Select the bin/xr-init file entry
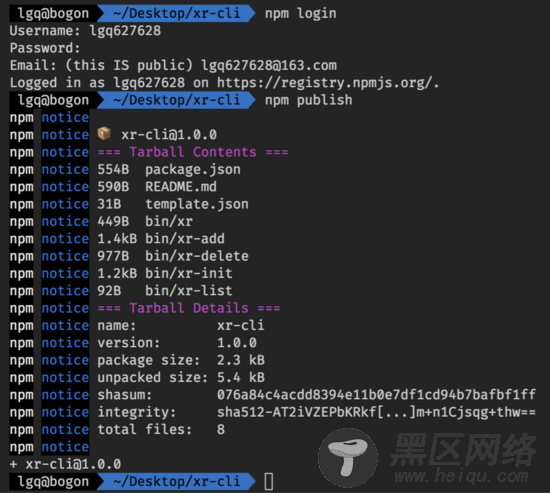This screenshot has height=493, width=550. point(189,273)
